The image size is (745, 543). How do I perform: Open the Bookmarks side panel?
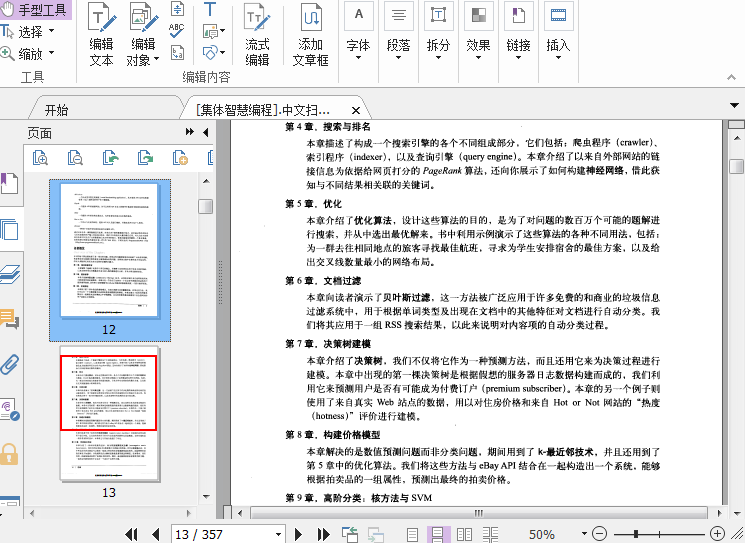(9, 185)
